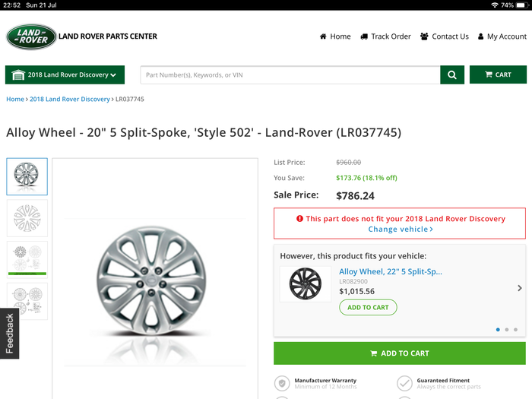Click the product title heading Alloy Wheel - 20"

click(204, 133)
